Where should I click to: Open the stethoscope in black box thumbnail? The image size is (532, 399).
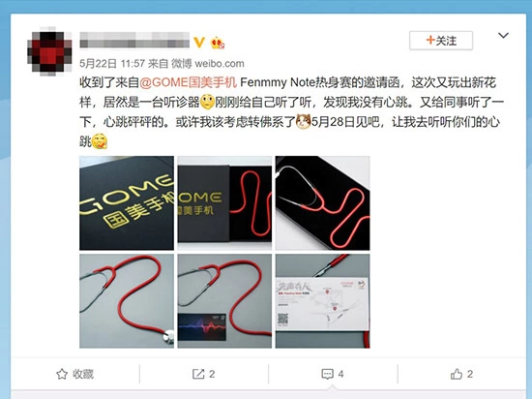point(323,203)
